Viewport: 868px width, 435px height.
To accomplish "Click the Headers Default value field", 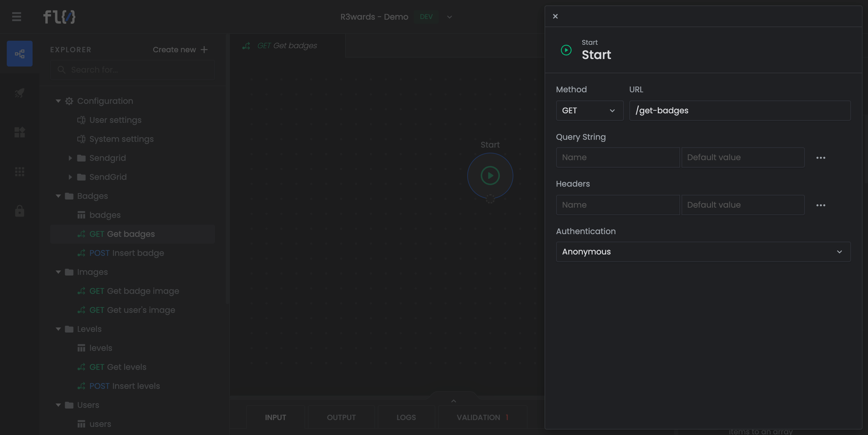I will (743, 205).
